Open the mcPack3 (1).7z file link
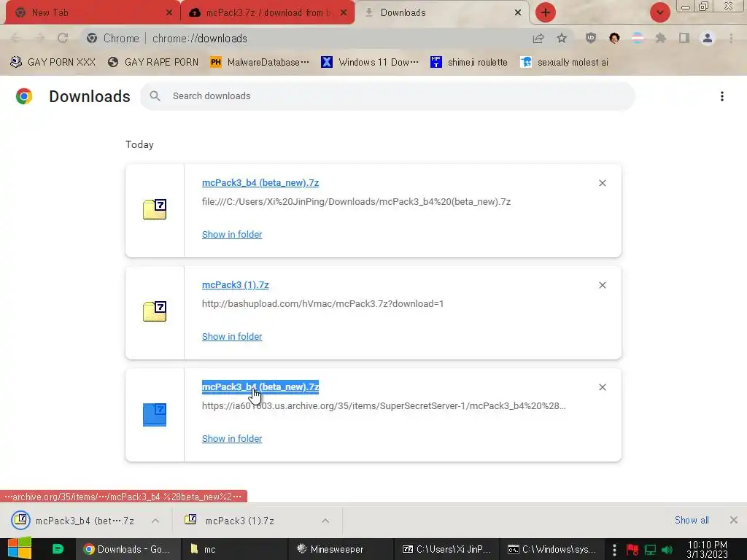The image size is (747, 560). (x=236, y=285)
